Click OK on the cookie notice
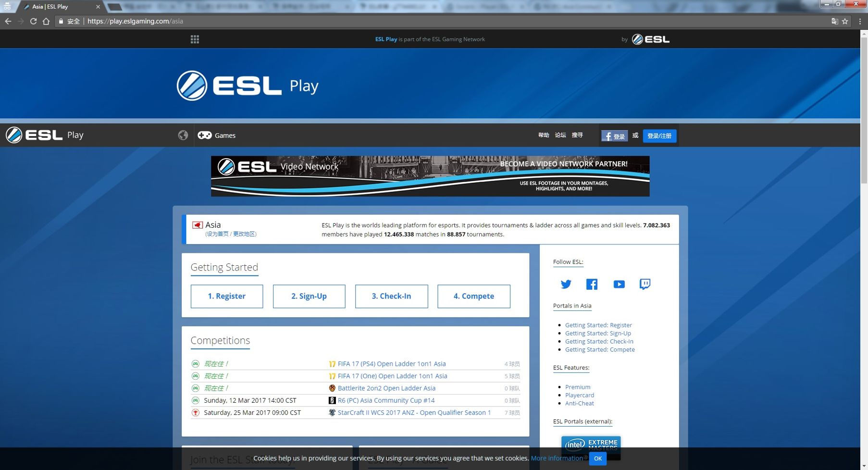 click(x=598, y=458)
